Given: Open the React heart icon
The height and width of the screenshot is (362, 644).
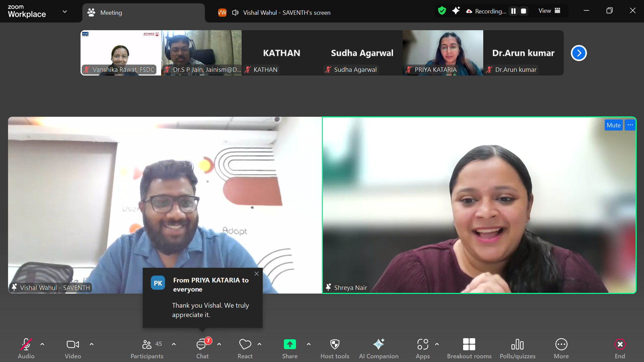Looking at the screenshot, I should coord(245,345).
